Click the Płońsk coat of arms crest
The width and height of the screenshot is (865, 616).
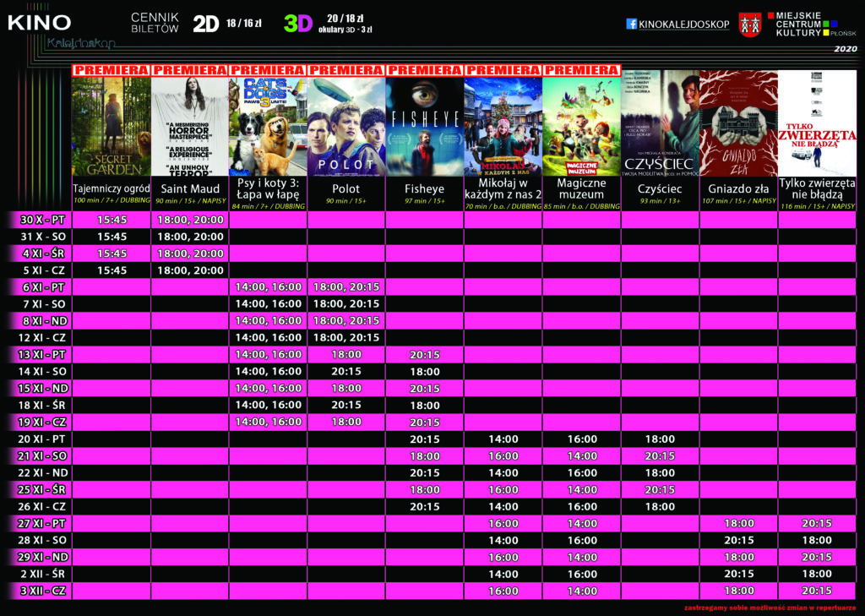749,25
